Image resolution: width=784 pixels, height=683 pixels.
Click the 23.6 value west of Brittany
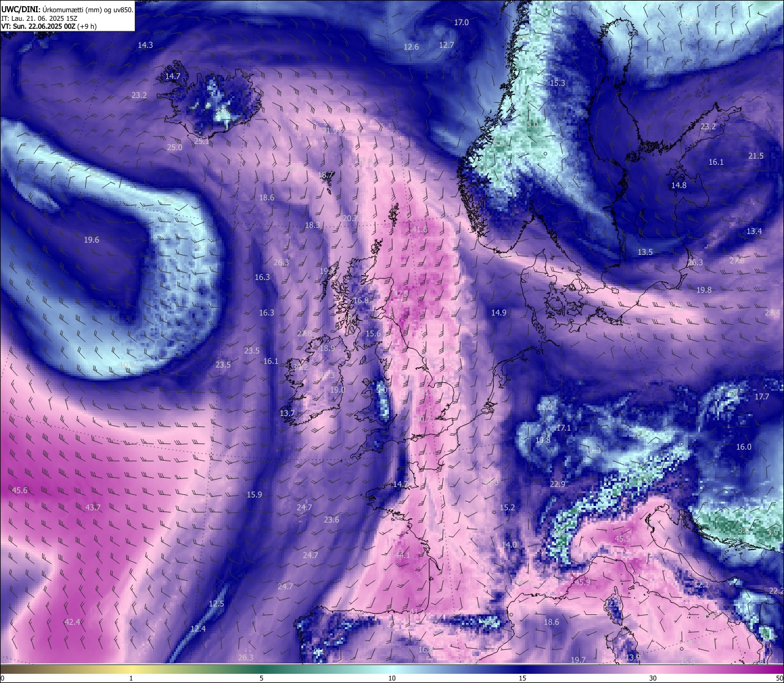click(x=331, y=519)
